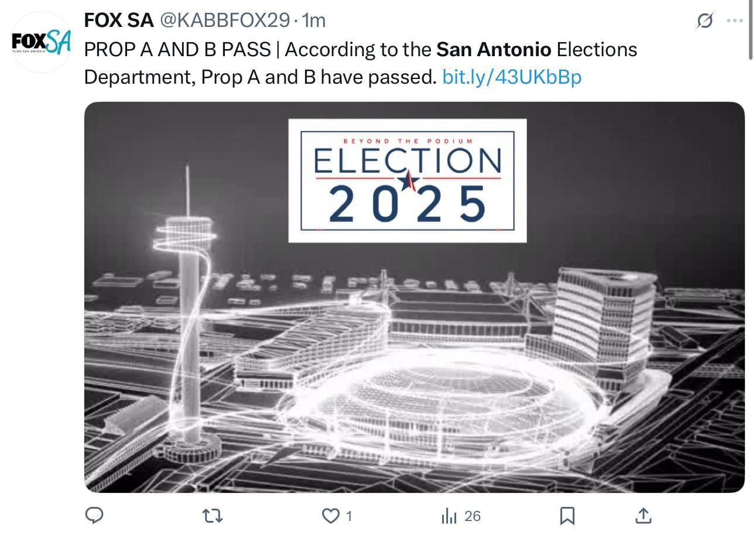Open the @KABBFOX29 handle link
The width and height of the screenshot is (756, 535).
(225, 20)
